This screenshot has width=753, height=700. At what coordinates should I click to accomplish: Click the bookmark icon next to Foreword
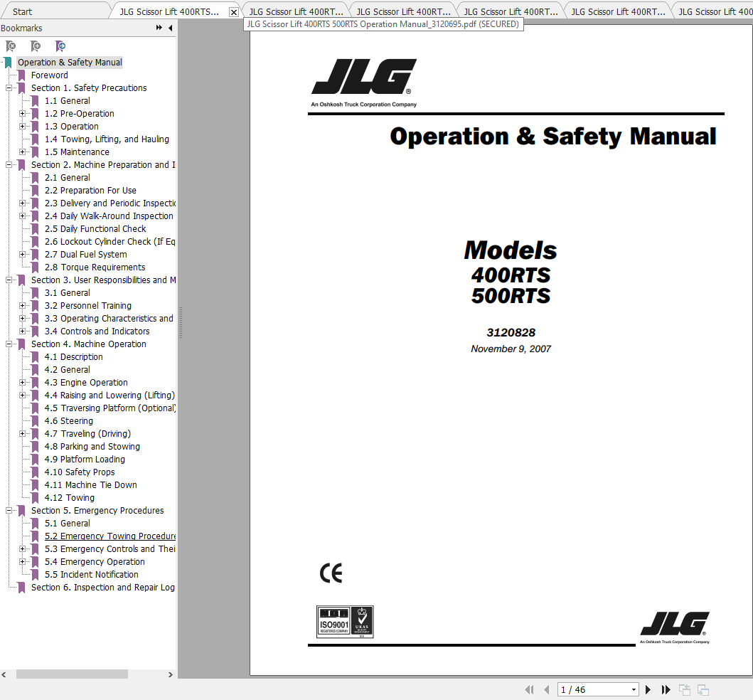(x=21, y=75)
